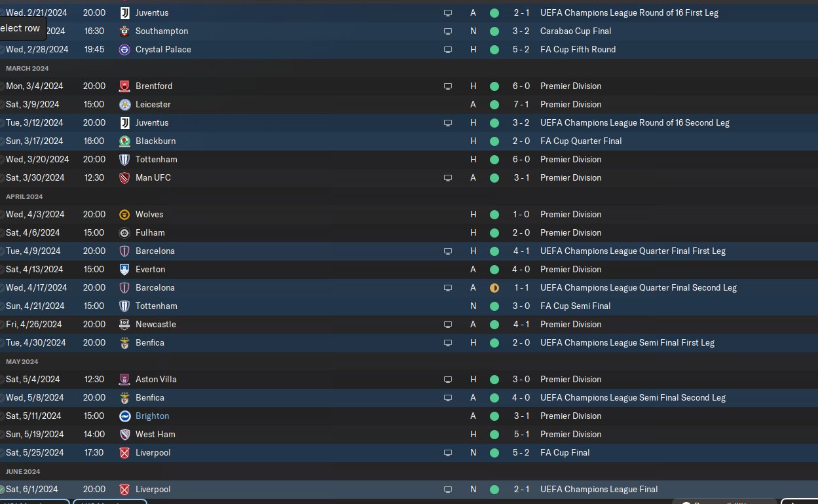
Task: Click the Everton club badge
Action: (125, 269)
